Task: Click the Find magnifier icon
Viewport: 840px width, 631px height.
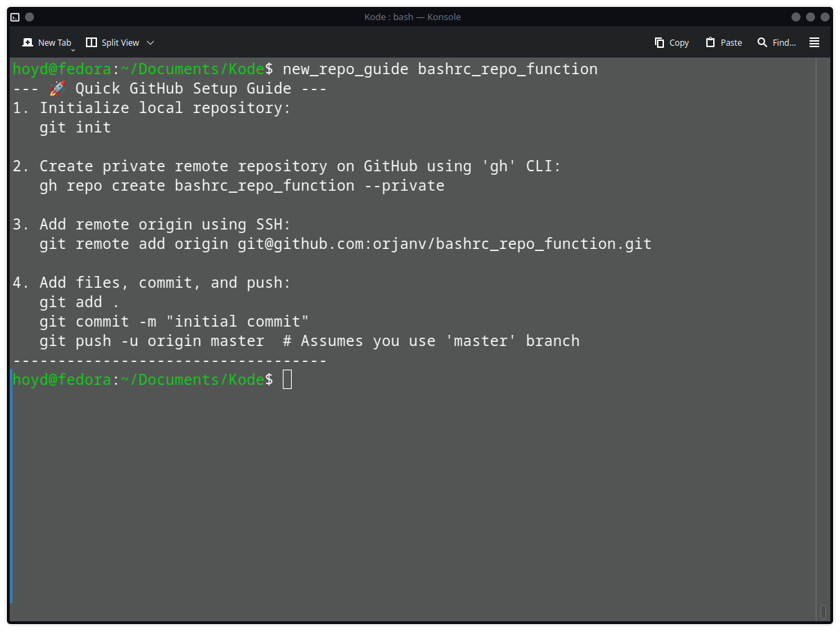Action: [762, 42]
